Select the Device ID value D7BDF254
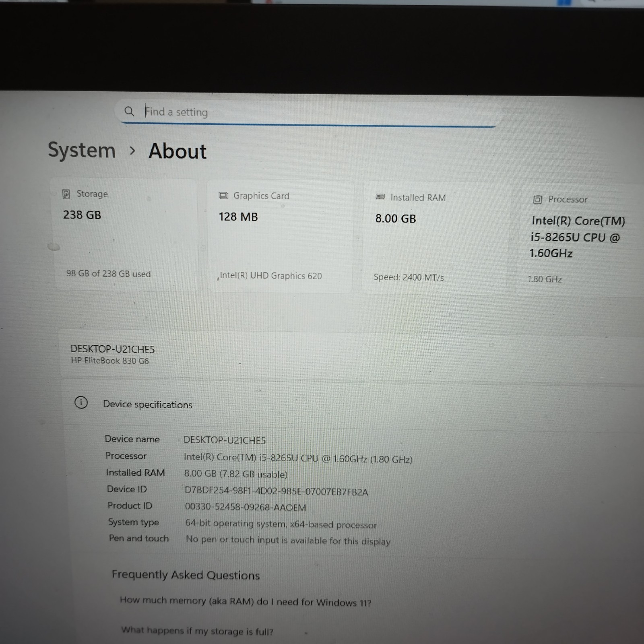This screenshot has width=644, height=644. click(x=276, y=491)
